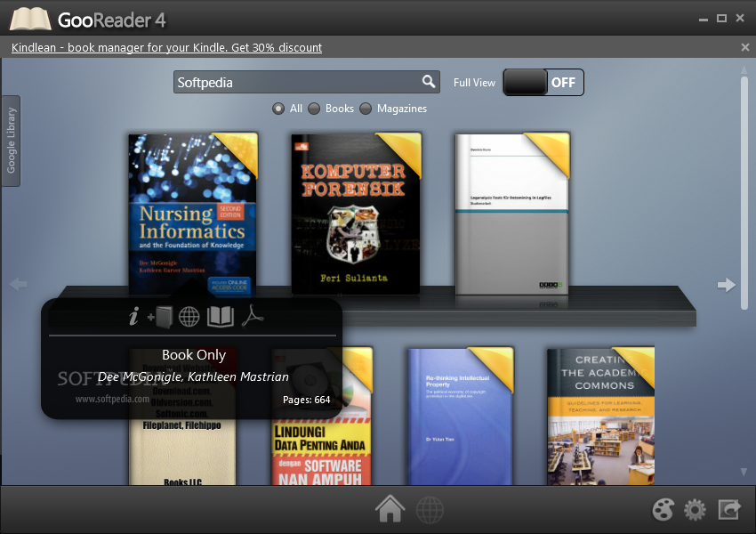Add book to library via plus-book icon
Viewport: 756px width, 534px height.
coord(160,317)
